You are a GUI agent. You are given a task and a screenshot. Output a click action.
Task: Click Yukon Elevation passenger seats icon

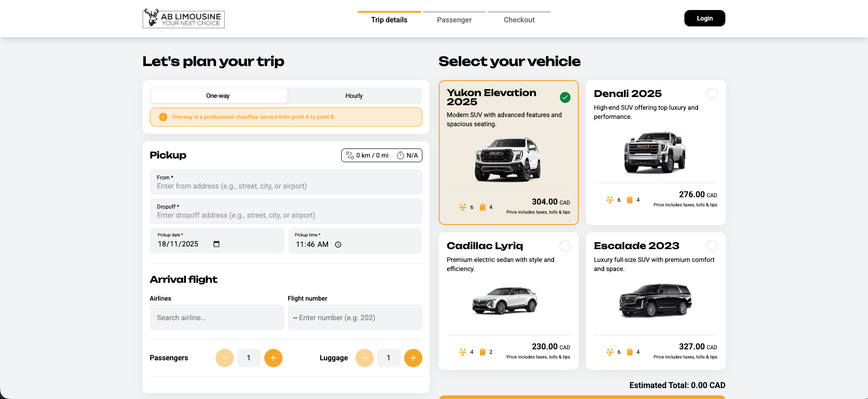point(463,207)
